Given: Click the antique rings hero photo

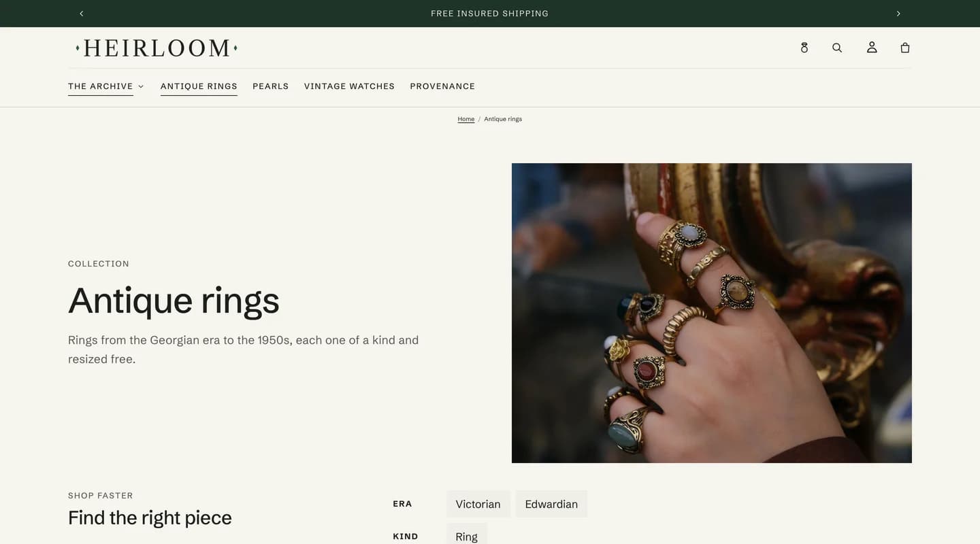Looking at the screenshot, I should pyautogui.click(x=712, y=313).
